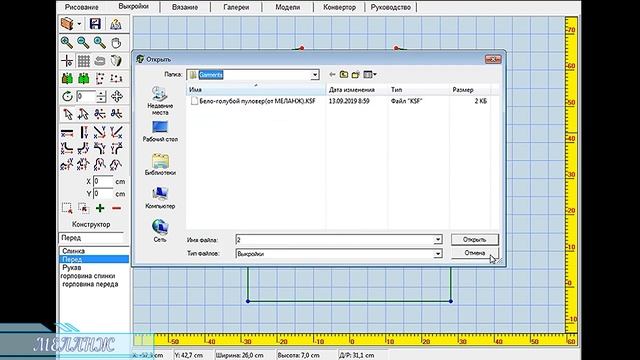This screenshot has width=640, height=360.
Task: Sort by Размер column header
Action: 469,89
